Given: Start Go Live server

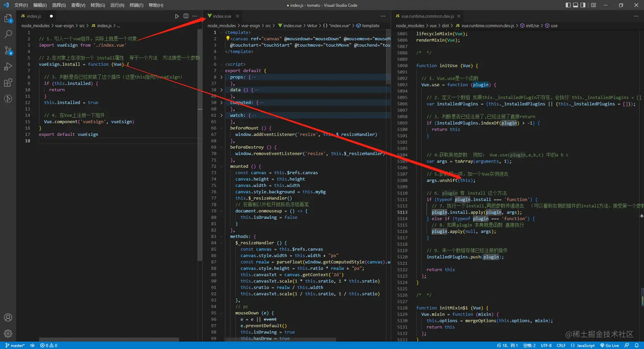Looking at the screenshot, I should click(609, 346).
